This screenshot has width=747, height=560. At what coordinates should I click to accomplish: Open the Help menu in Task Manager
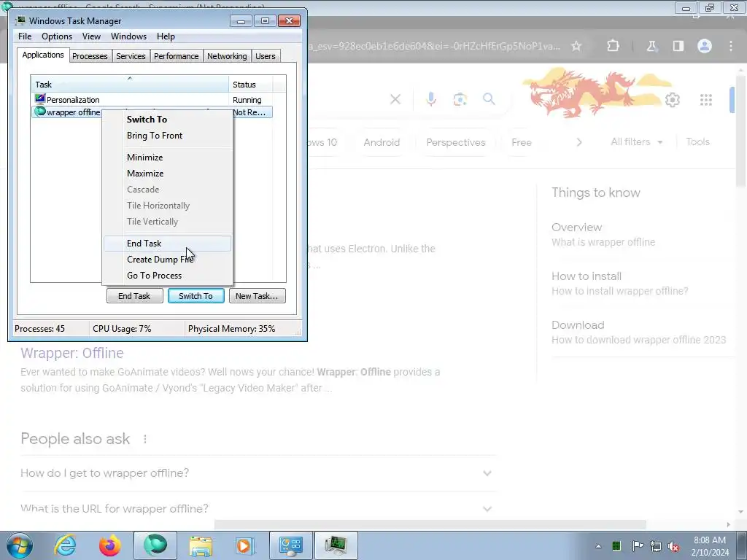coord(166,36)
